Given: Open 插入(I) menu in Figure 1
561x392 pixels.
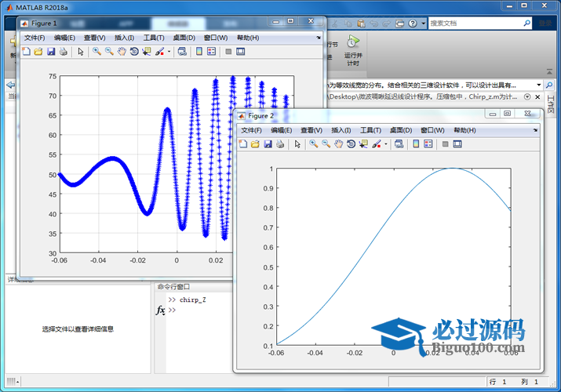Looking at the screenshot, I should tap(124, 38).
